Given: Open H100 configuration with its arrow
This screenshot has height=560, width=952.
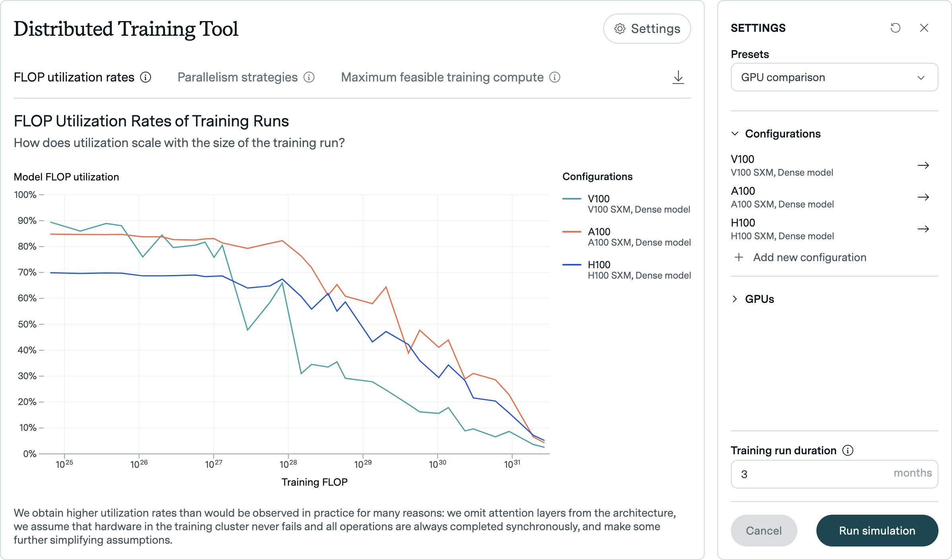Looking at the screenshot, I should point(923,229).
